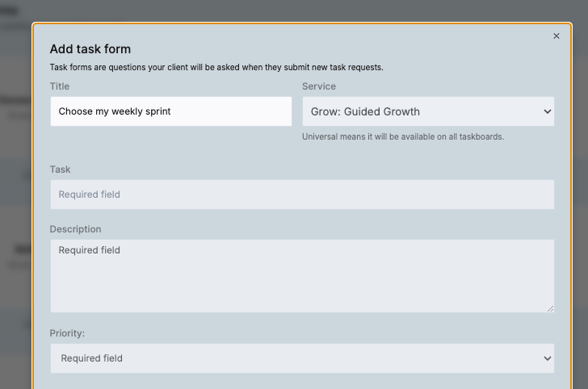Click the "Service" field label
The width and height of the screenshot is (588, 389).
pos(319,86)
